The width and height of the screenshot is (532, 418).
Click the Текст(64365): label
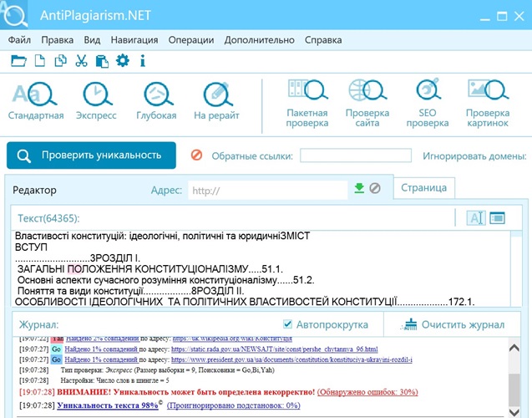pyautogui.click(x=48, y=218)
